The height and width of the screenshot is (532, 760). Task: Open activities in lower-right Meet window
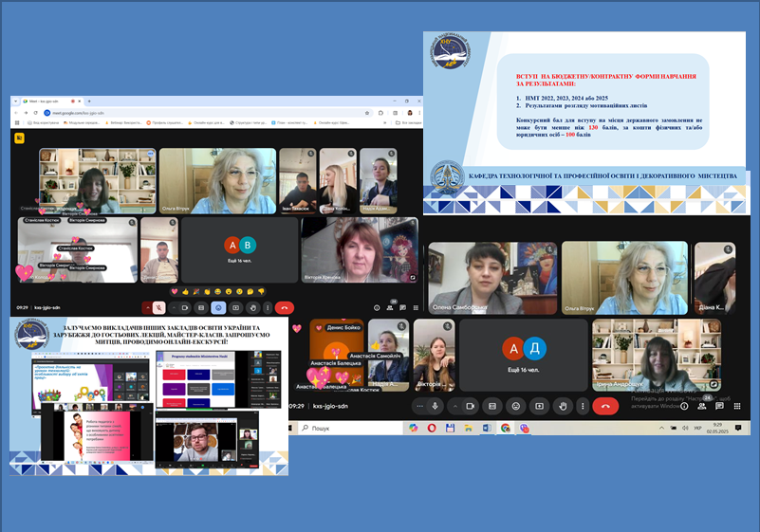tap(737, 406)
